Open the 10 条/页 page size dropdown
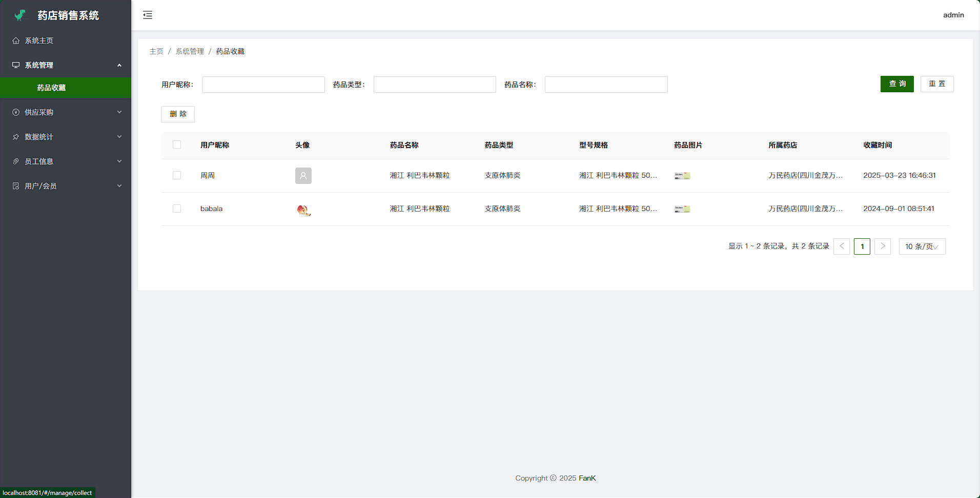The image size is (980, 498). (922, 246)
